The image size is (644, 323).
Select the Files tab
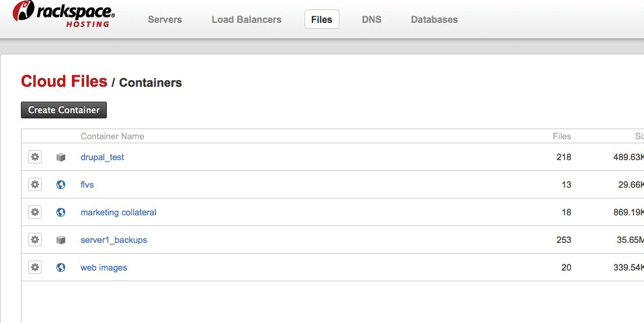pyautogui.click(x=321, y=20)
